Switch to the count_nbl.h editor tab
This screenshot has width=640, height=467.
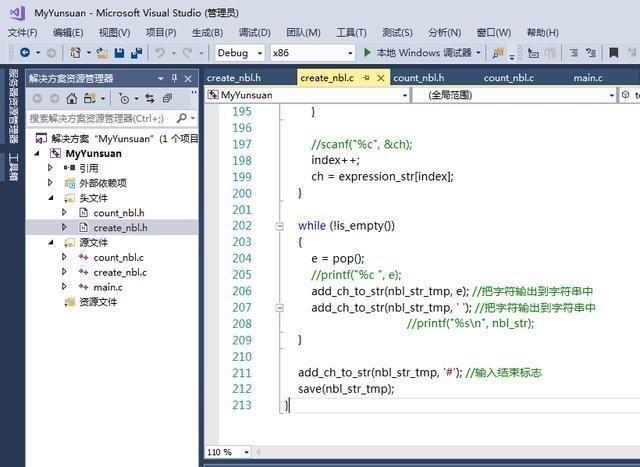click(419, 78)
